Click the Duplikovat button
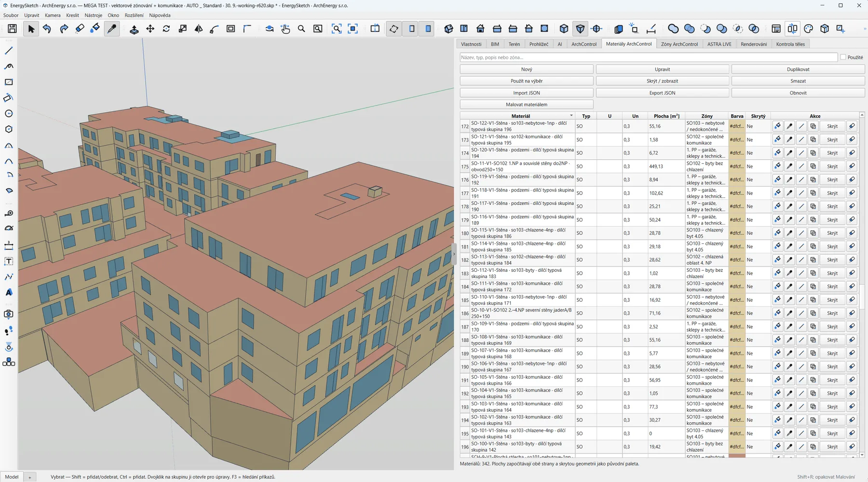 pos(798,69)
